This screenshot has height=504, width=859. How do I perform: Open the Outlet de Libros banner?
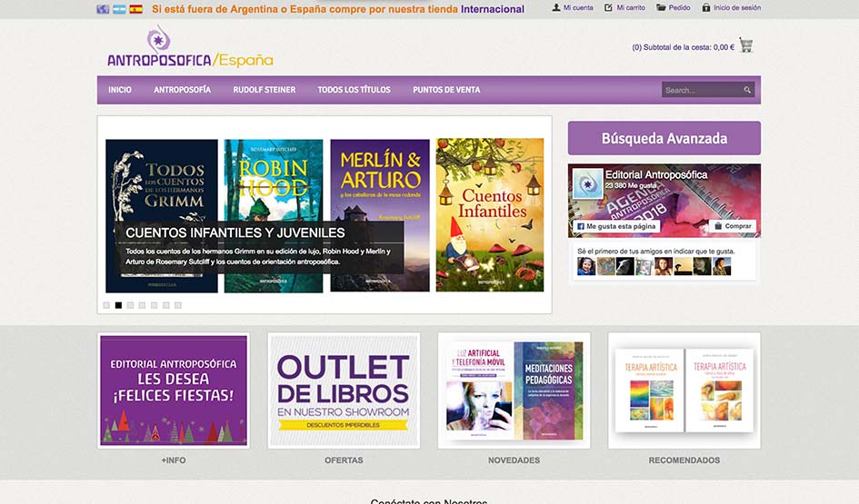coord(344,390)
